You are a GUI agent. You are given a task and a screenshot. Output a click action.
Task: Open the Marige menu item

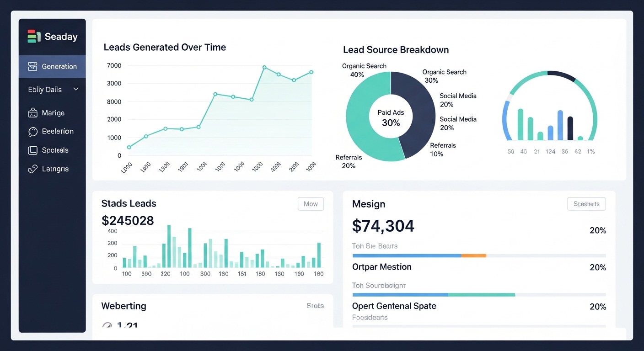52,113
